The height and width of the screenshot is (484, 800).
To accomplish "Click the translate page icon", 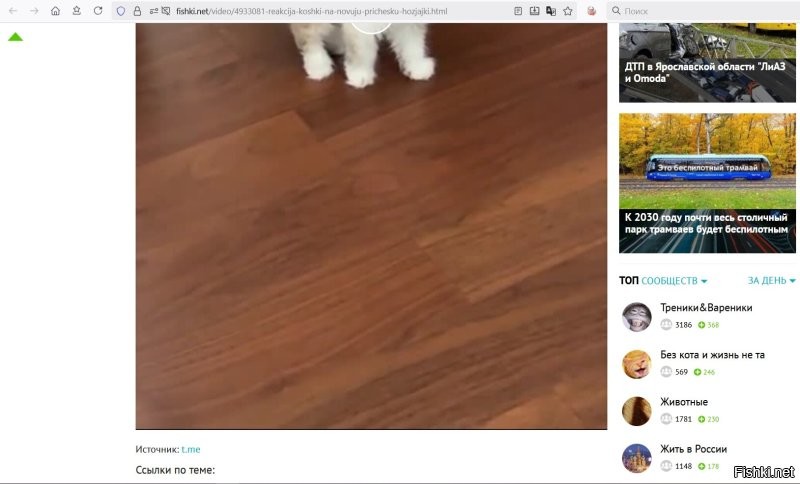I will 551,11.
